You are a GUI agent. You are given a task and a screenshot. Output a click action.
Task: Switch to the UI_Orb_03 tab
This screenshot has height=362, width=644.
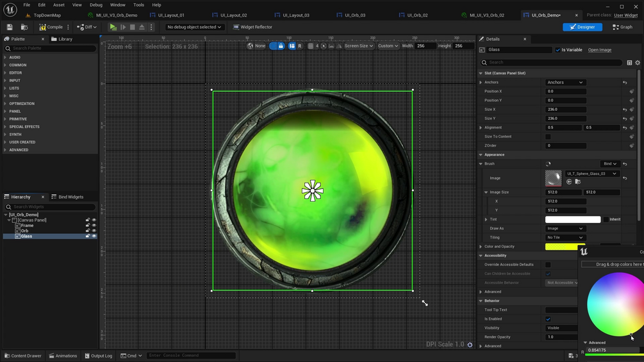pyautogui.click(x=354, y=15)
